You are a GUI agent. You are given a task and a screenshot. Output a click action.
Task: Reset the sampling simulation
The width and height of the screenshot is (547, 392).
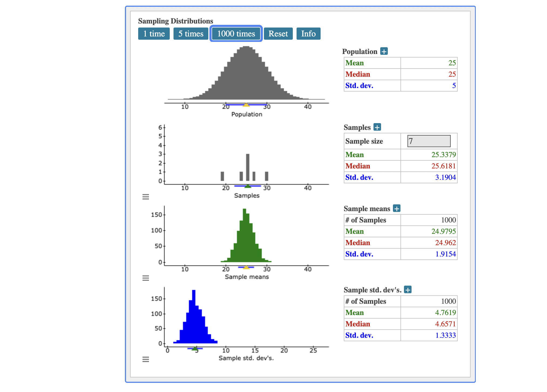[x=278, y=34]
